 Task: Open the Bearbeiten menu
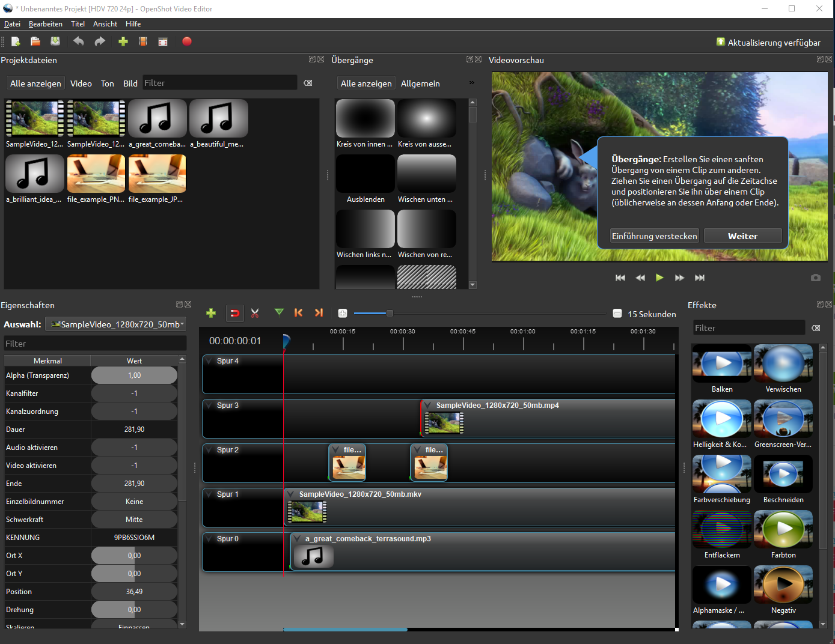coord(46,24)
